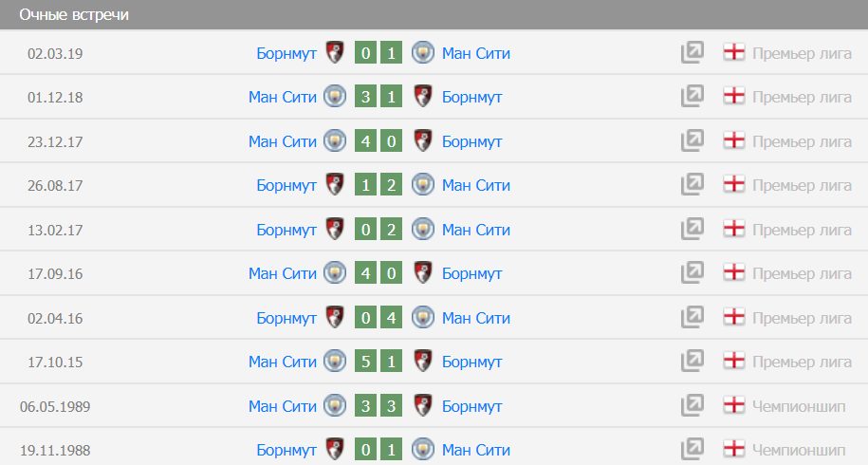The width and height of the screenshot is (868, 465).
Task: Open match details icon for 01.12.18 game
Action: pyautogui.click(x=692, y=97)
